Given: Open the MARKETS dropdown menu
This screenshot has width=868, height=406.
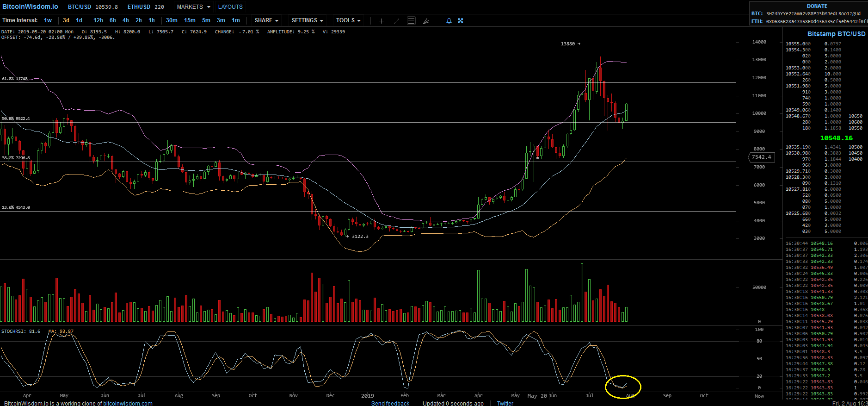Looking at the screenshot, I should pos(193,7).
